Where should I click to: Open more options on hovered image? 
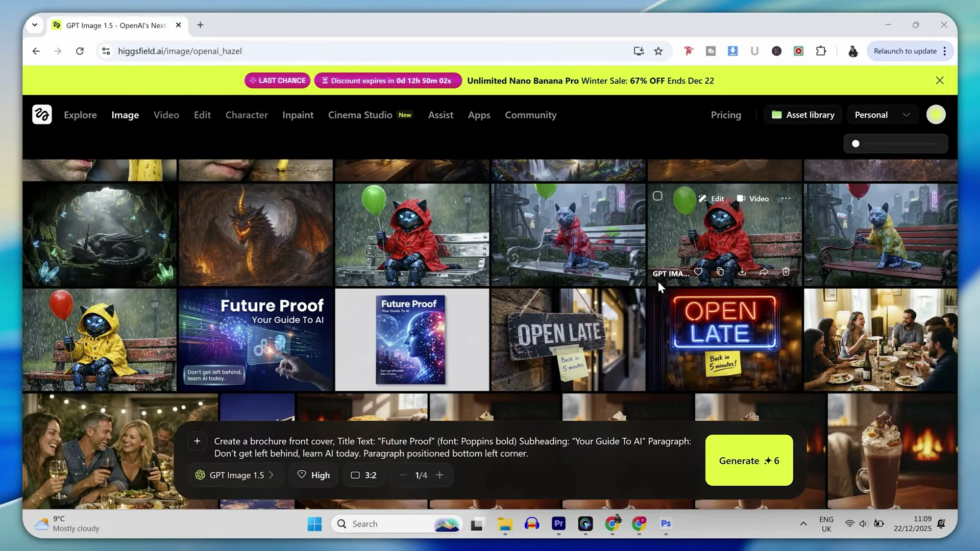[786, 198]
